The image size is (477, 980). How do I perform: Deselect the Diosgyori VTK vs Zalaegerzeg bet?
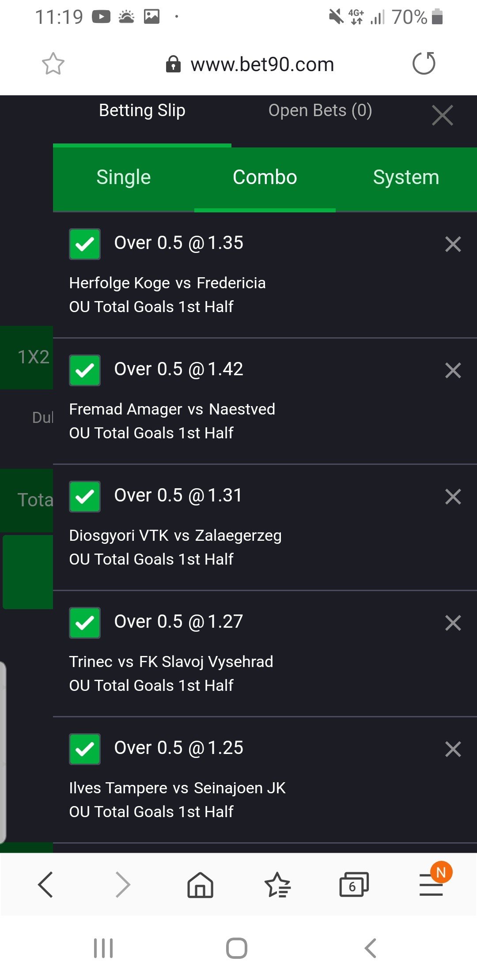85,497
